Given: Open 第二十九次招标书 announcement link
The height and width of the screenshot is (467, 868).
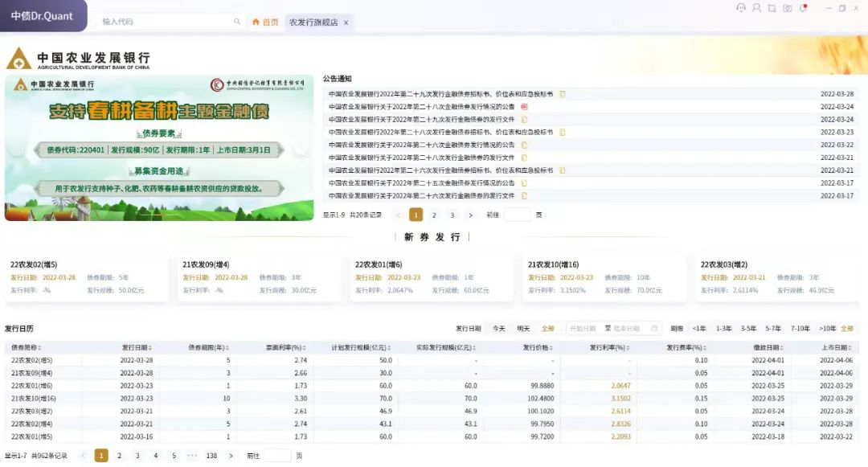Looking at the screenshot, I should coord(440,94).
